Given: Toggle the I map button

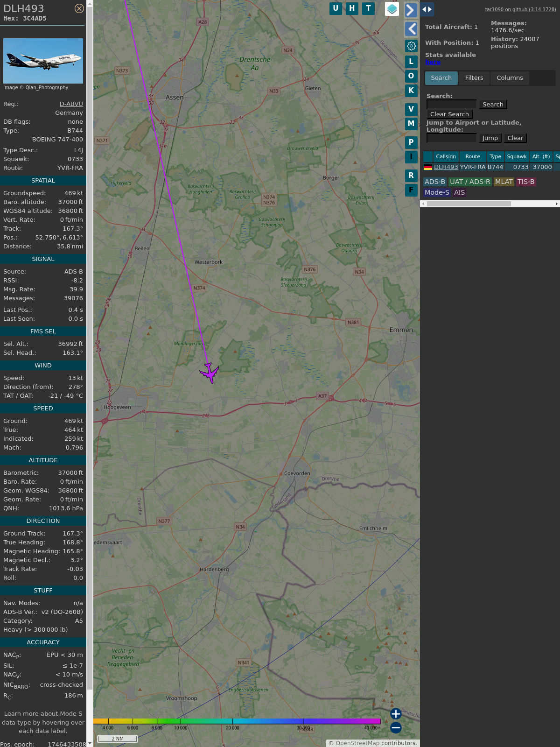Looking at the screenshot, I should click(x=411, y=157).
